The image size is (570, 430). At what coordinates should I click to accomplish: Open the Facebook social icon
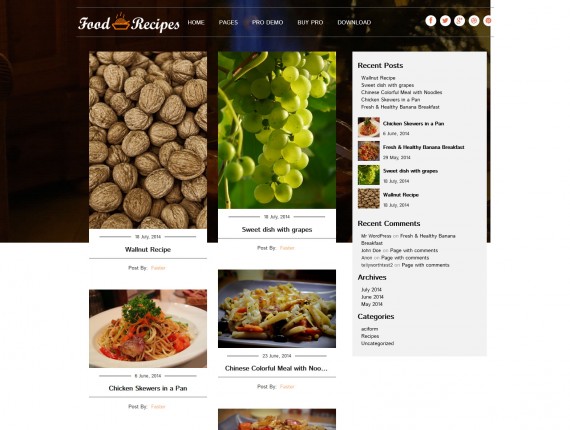[431, 21]
